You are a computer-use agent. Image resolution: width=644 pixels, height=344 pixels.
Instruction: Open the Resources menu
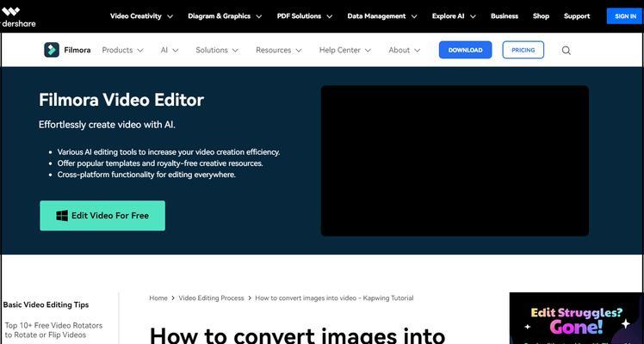pyautogui.click(x=273, y=50)
